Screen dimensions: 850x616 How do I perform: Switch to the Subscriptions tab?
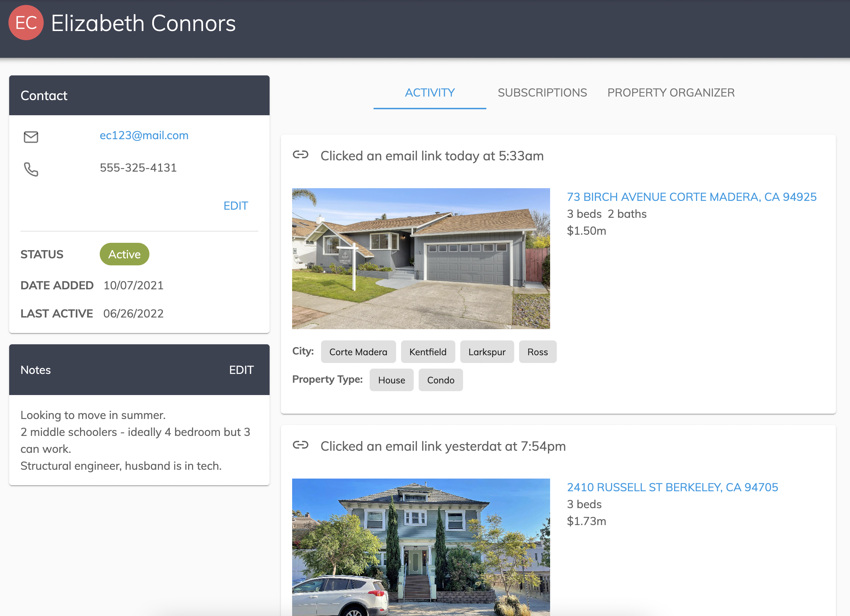pos(542,92)
